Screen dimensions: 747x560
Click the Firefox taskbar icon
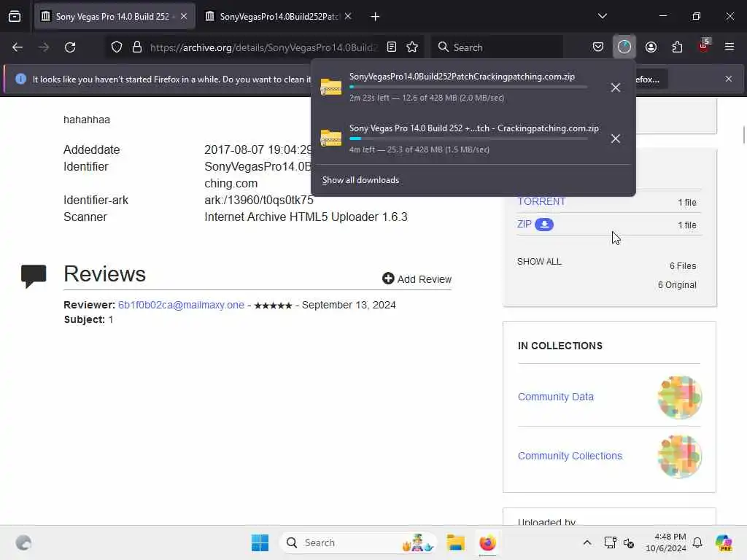pyautogui.click(x=487, y=542)
